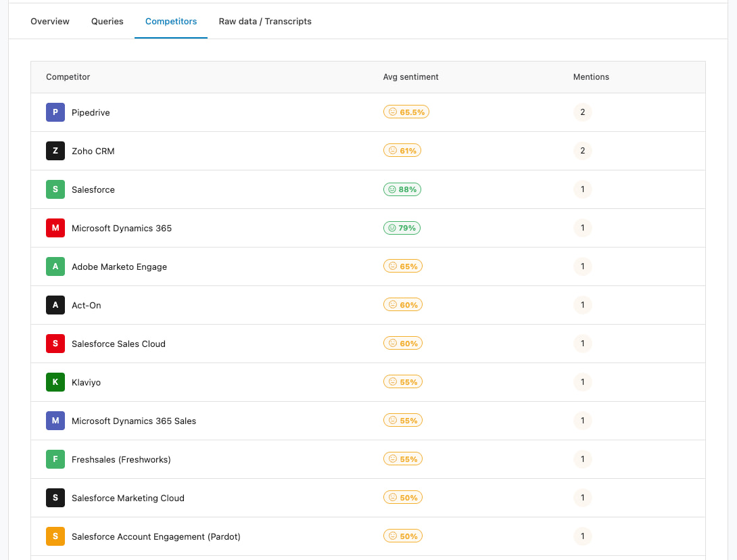This screenshot has width=737, height=560.
Task: Click the Zoho CRM mentions count
Action: (582, 151)
